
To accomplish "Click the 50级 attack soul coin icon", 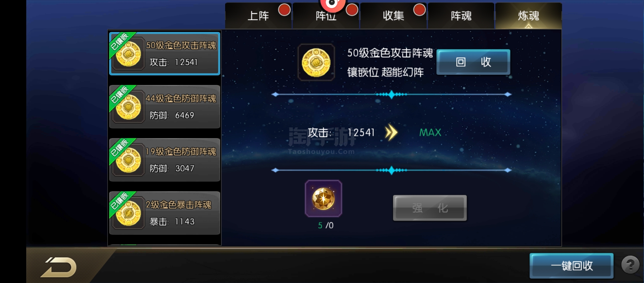I will 128,54.
